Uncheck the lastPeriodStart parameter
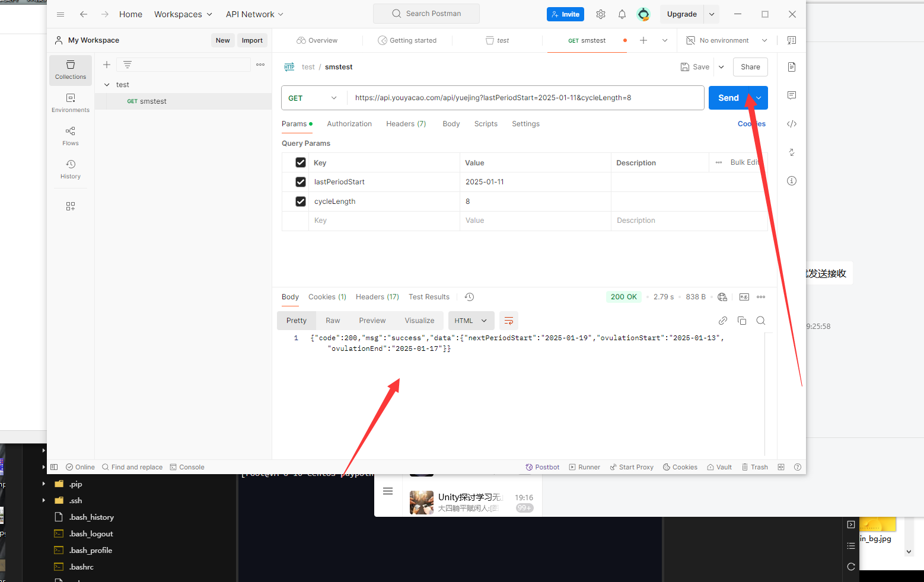This screenshot has width=924, height=582. pos(301,182)
